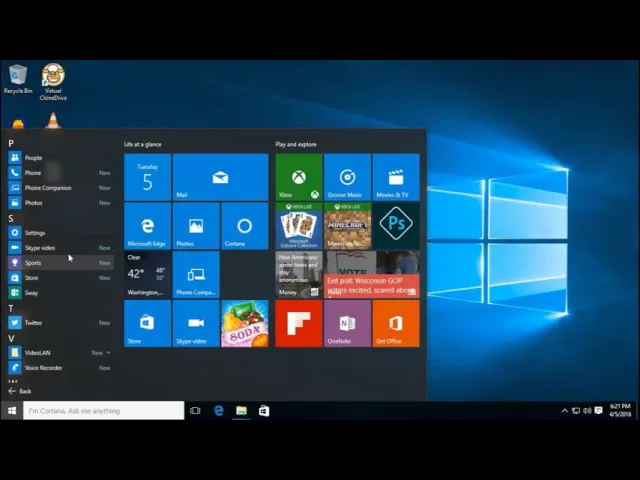This screenshot has height=480, width=640.
Task: Launch the Microsoft Edge tile
Action: tap(147, 226)
